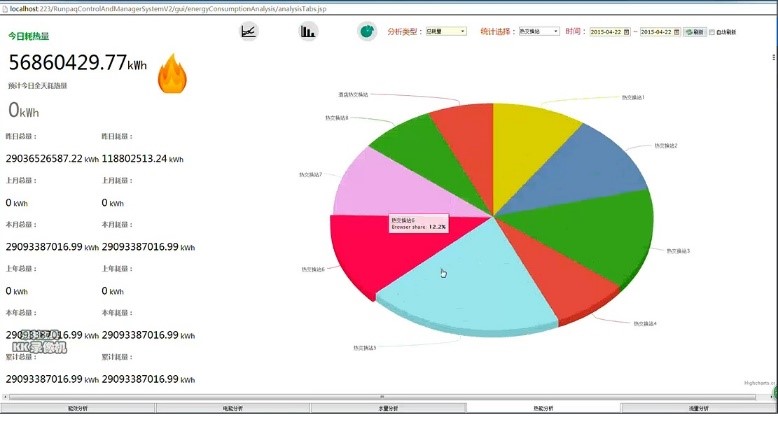Go to the last bottom tab 流量分析

(x=698, y=409)
